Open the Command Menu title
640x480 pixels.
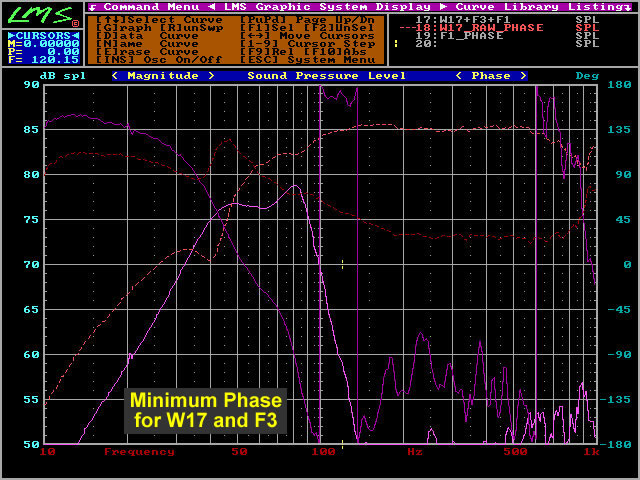tap(151, 7)
